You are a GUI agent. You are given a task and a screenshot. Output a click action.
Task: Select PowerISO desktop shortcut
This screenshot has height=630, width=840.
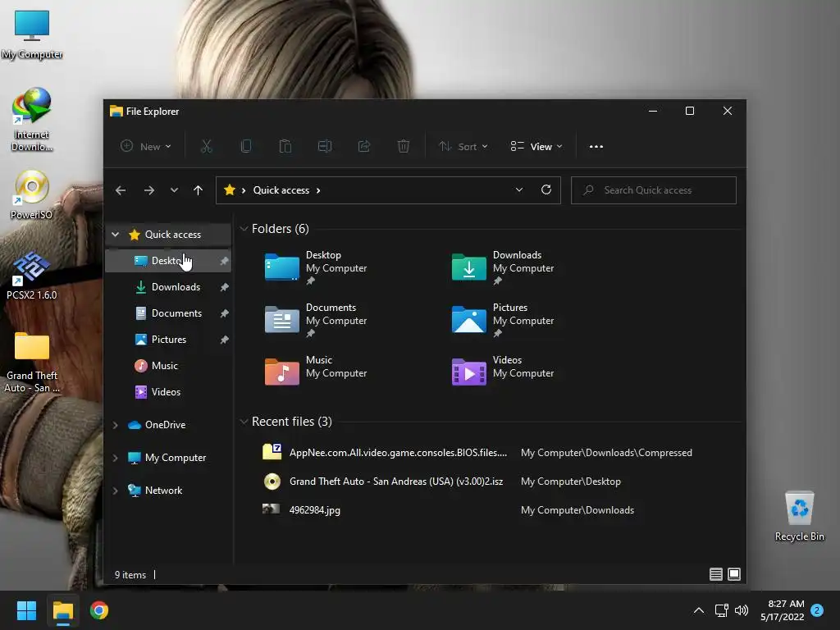coord(31,195)
